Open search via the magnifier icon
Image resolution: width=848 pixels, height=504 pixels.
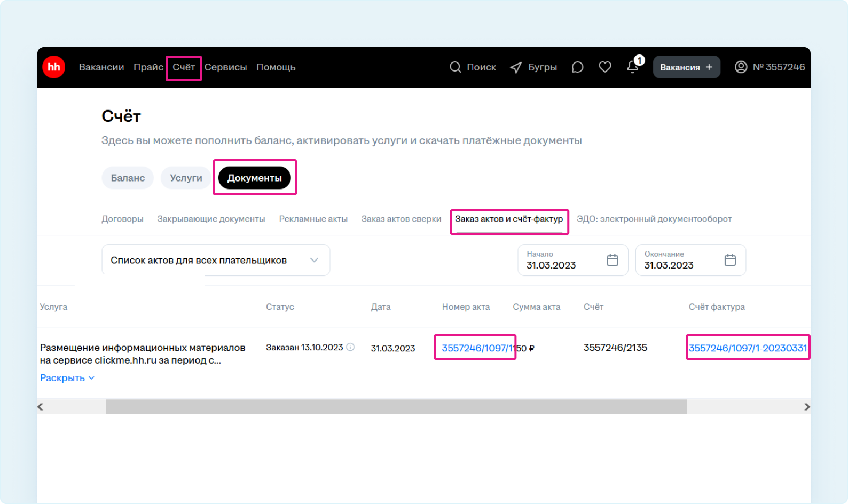click(x=455, y=67)
